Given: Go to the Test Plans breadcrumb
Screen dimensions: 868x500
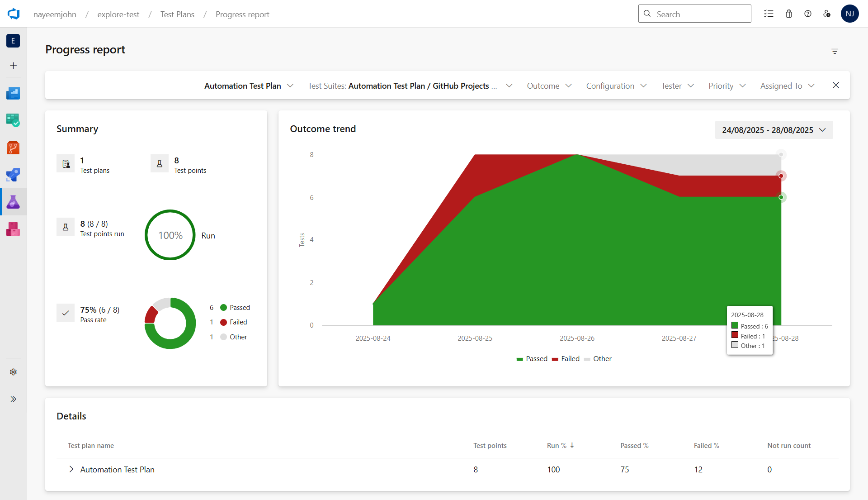Looking at the screenshot, I should [x=177, y=14].
